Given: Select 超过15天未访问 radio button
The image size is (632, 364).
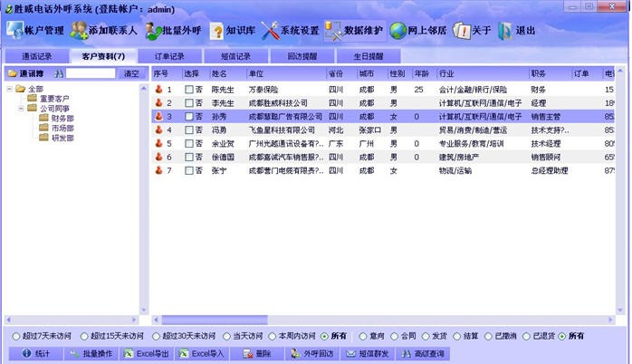Looking at the screenshot, I should 84,336.
